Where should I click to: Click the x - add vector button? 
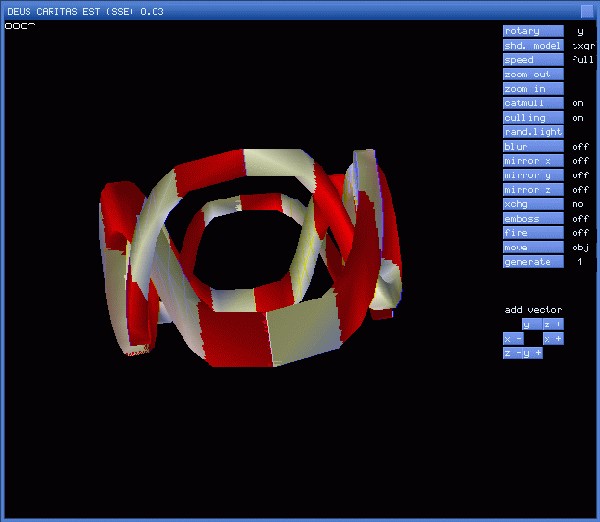click(x=512, y=339)
